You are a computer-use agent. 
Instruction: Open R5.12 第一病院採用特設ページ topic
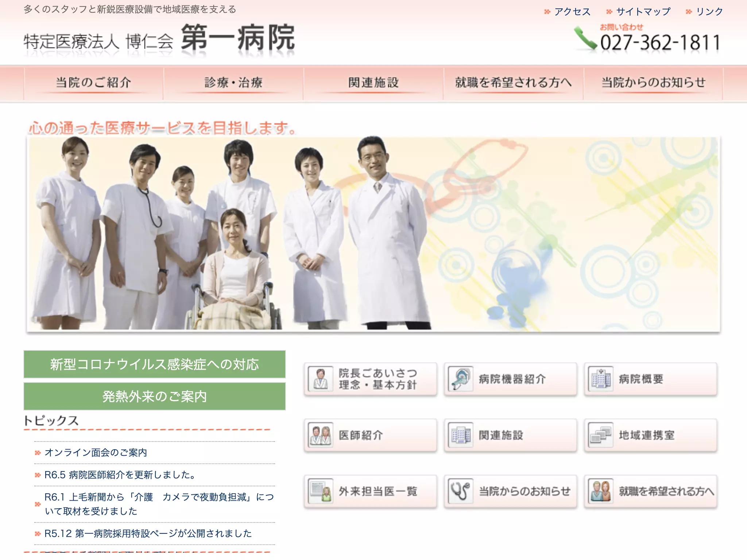(x=148, y=534)
